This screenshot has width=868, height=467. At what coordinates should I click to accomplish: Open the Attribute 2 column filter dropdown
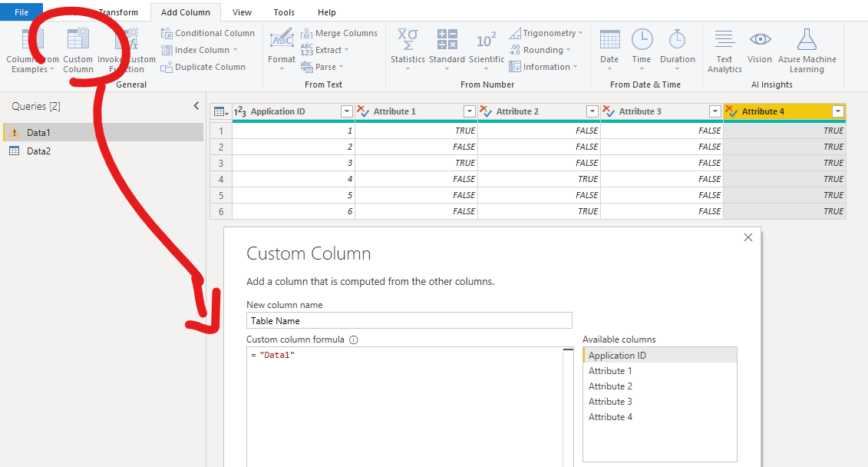click(592, 111)
